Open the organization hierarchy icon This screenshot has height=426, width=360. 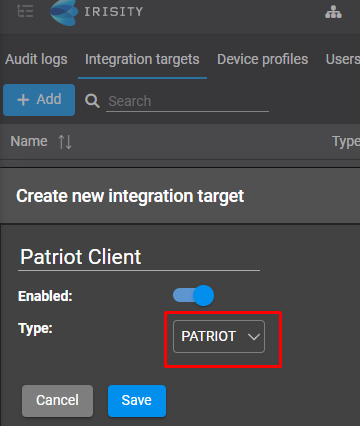coord(333,12)
